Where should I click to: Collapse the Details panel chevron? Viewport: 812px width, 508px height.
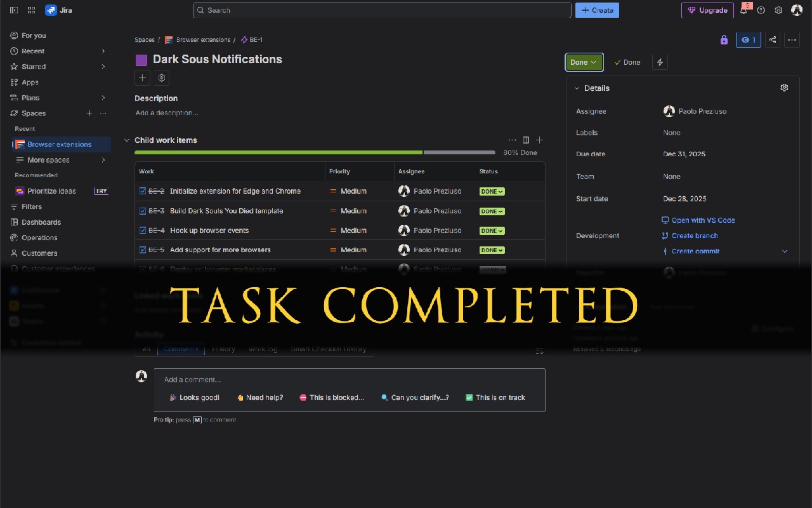577,88
